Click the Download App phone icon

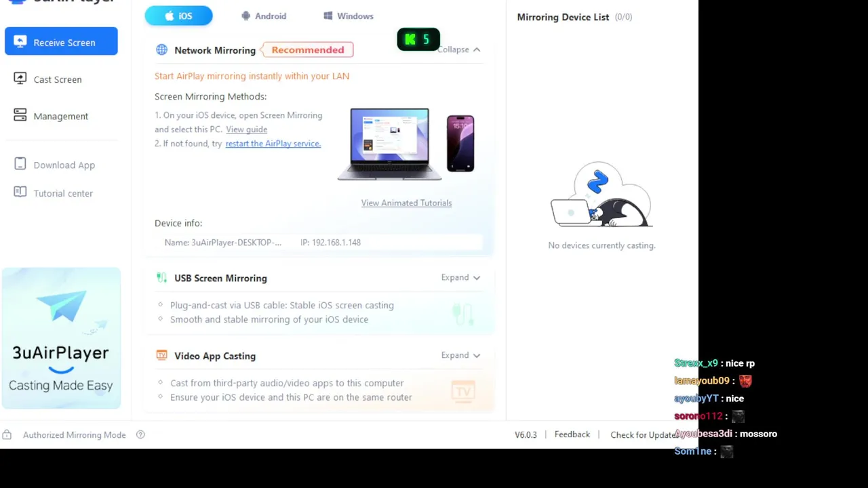pos(20,164)
